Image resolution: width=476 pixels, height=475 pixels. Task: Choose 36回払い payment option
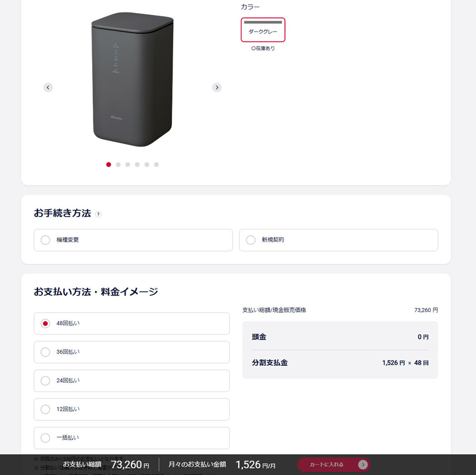(x=131, y=352)
